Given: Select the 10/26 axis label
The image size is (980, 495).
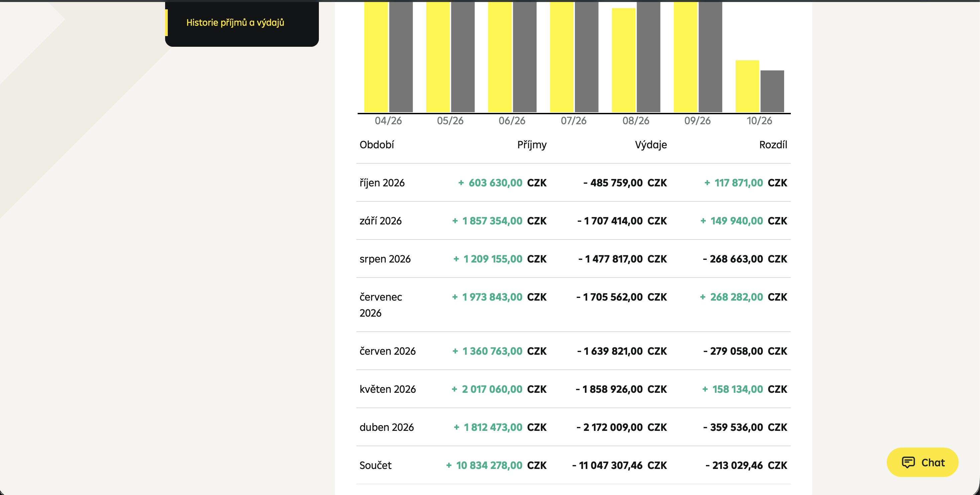Looking at the screenshot, I should click(x=759, y=121).
